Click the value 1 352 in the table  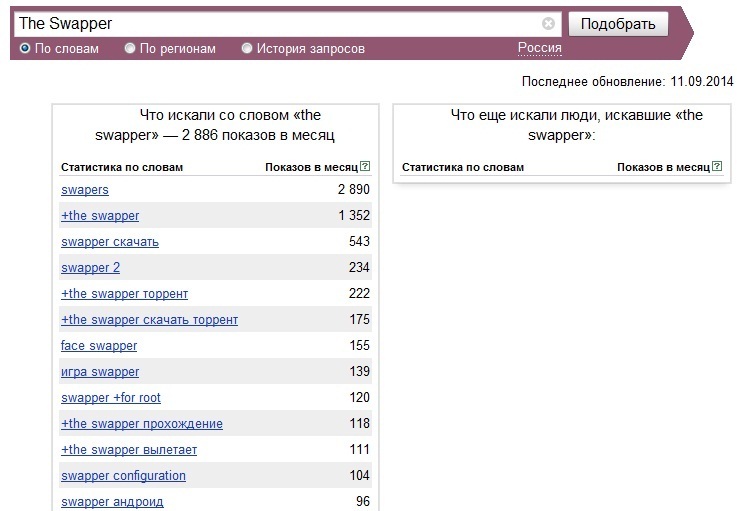click(354, 215)
